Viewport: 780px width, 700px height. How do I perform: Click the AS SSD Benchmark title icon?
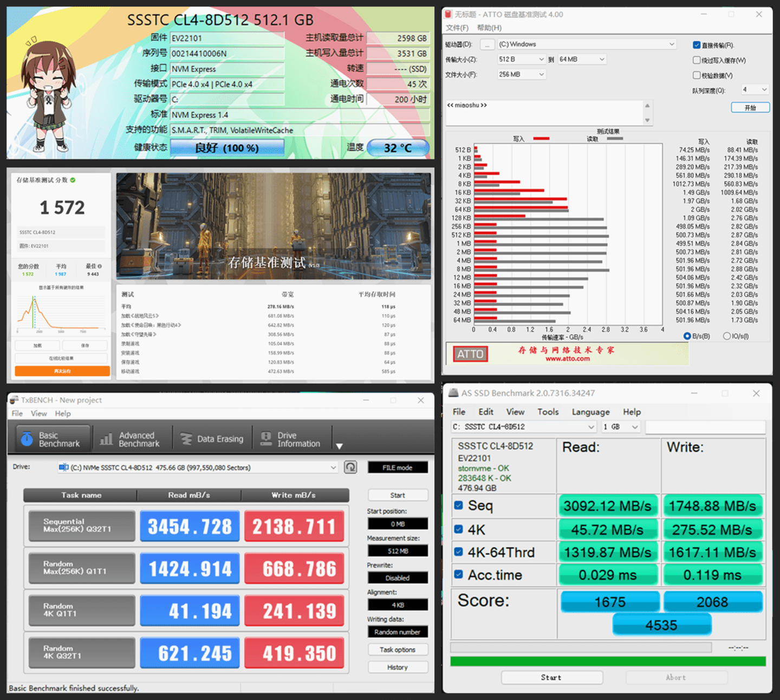[452, 393]
